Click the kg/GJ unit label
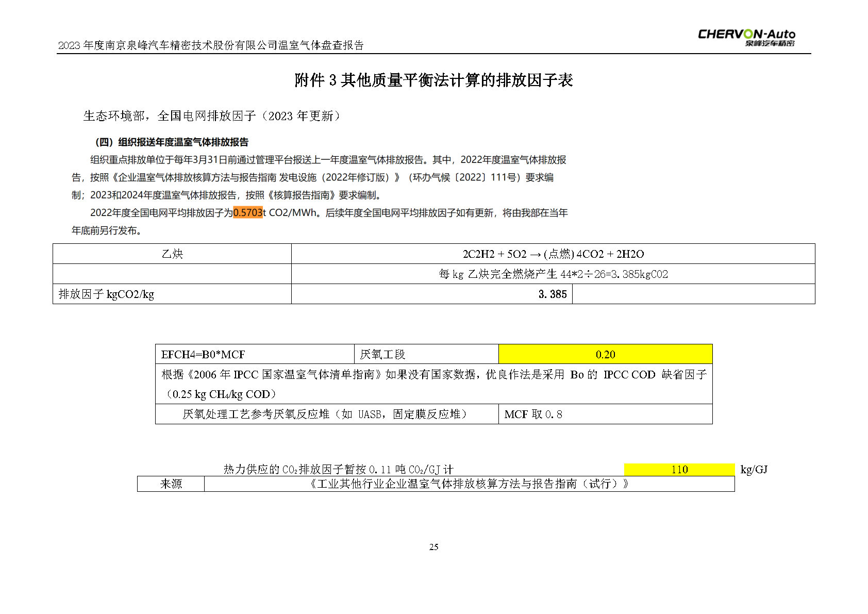Viewport: 868px width, 614px height. [x=754, y=469]
